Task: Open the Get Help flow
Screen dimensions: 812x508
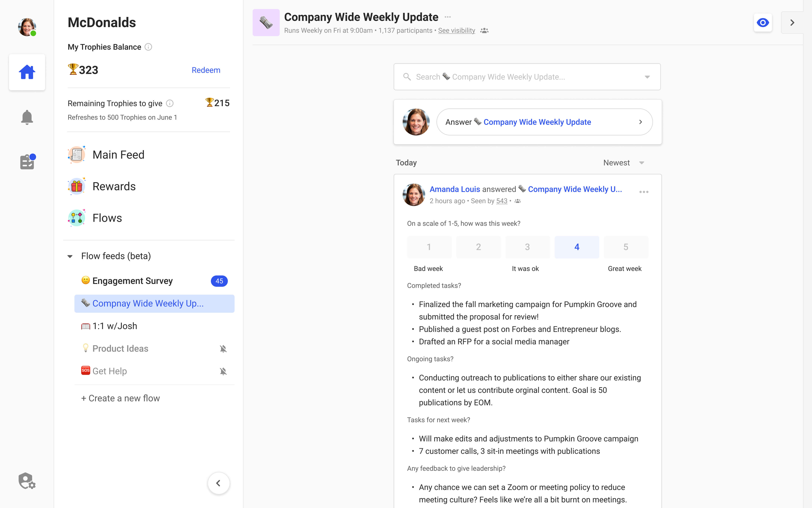Action: pos(154,371)
